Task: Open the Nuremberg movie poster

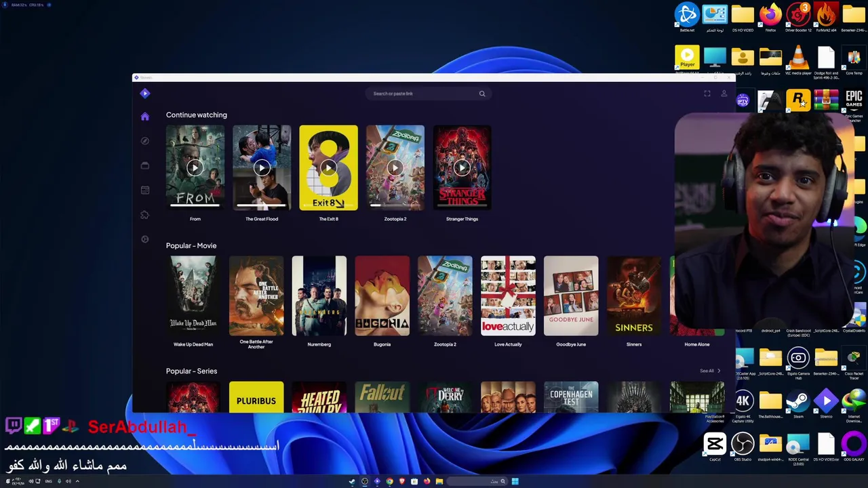Action: (x=319, y=296)
